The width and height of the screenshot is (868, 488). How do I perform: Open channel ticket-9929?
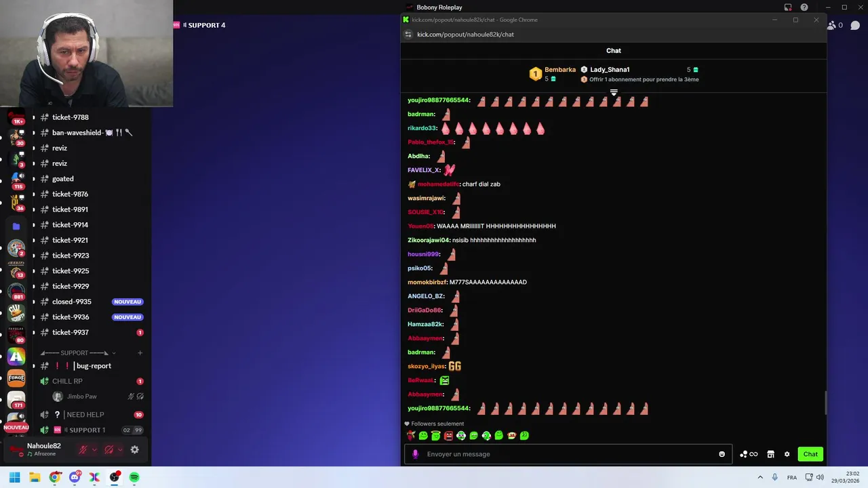click(92, 286)
